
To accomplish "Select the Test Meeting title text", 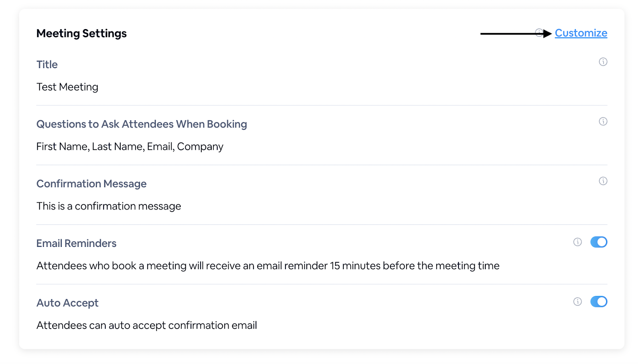I will click(67, 87).
